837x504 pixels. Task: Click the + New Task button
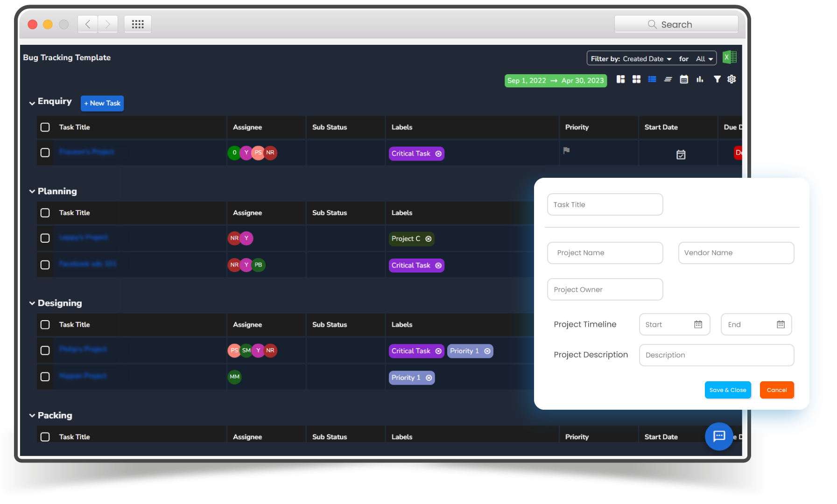(102, 103)
